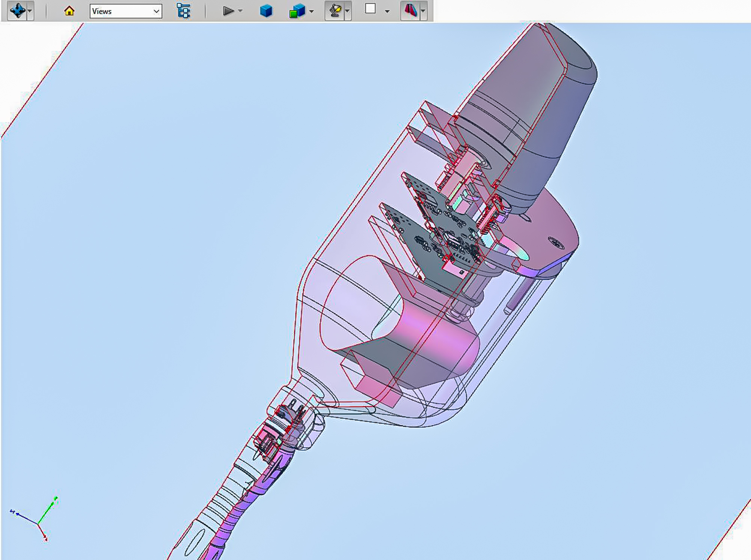The height and width of the screenshot is (560, 751).
Task: Click the model render mode cubes icon
Action: (297, 11)
